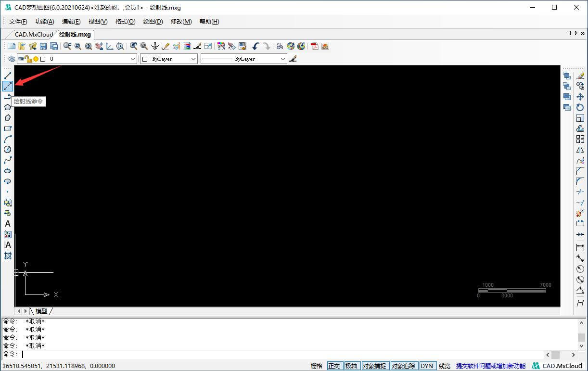Image resolution: width=588 pixels, height=371 pixels.
Task: Select the Mirror tool in right toolbar
Action: pos(580,150)
